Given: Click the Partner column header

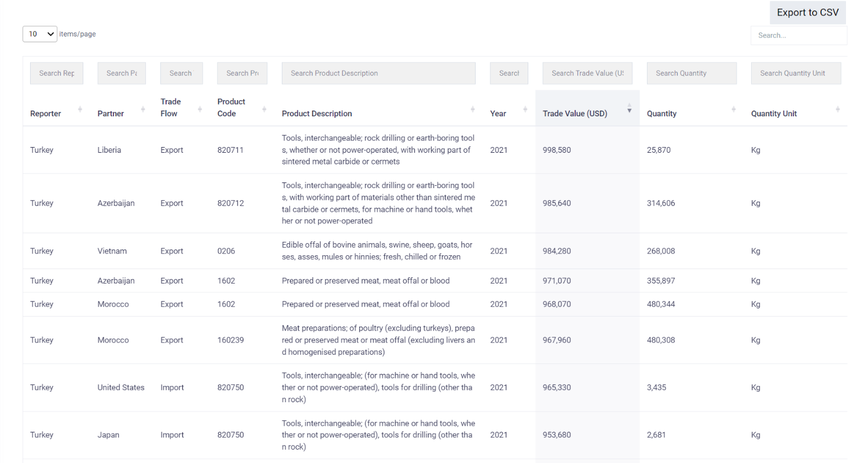Looking at the screenshot, I should coord(111,114).
